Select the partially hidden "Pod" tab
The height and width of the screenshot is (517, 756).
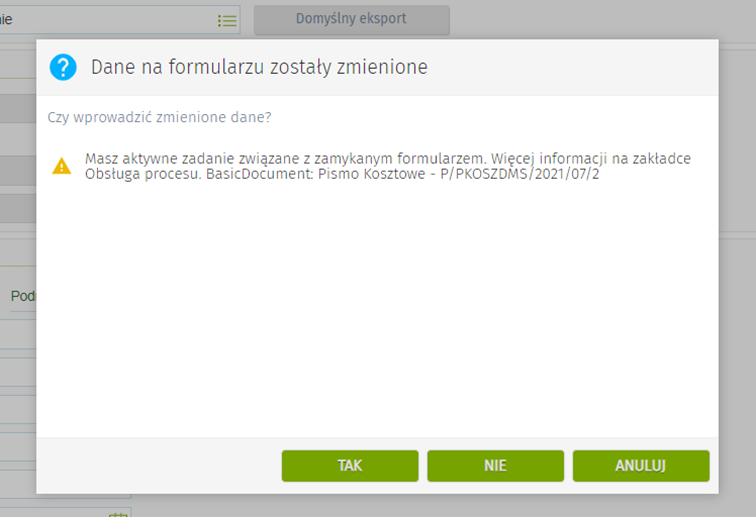(22, 296)
